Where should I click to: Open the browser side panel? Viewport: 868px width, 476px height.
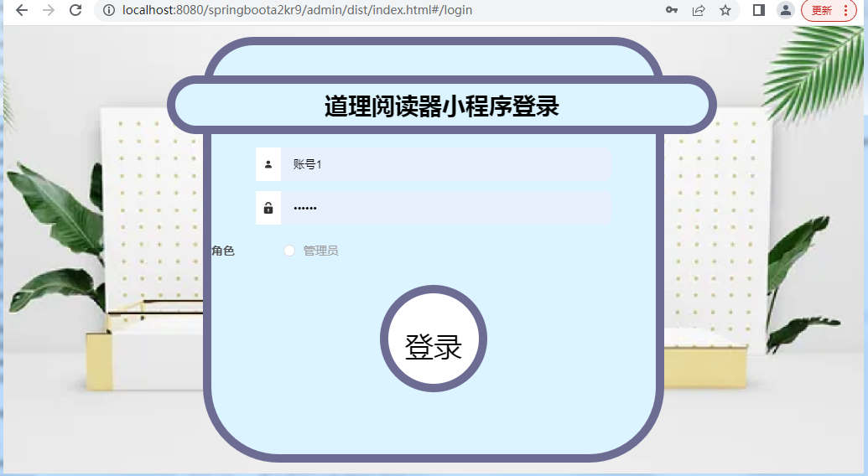758,10
